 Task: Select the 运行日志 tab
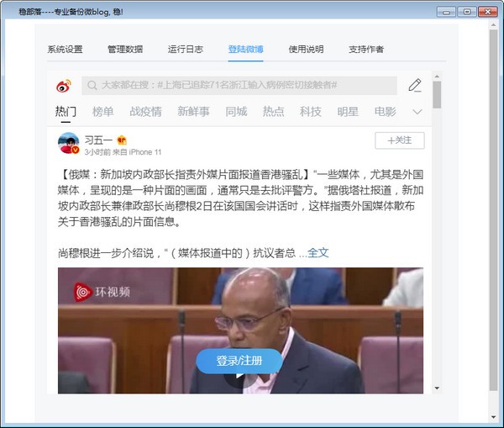pos(186,49)
